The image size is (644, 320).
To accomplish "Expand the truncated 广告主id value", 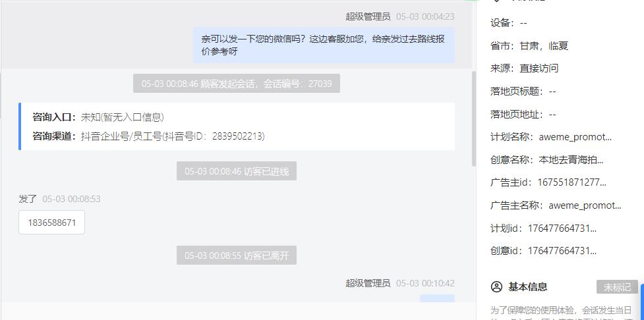I will coord(571,182).
